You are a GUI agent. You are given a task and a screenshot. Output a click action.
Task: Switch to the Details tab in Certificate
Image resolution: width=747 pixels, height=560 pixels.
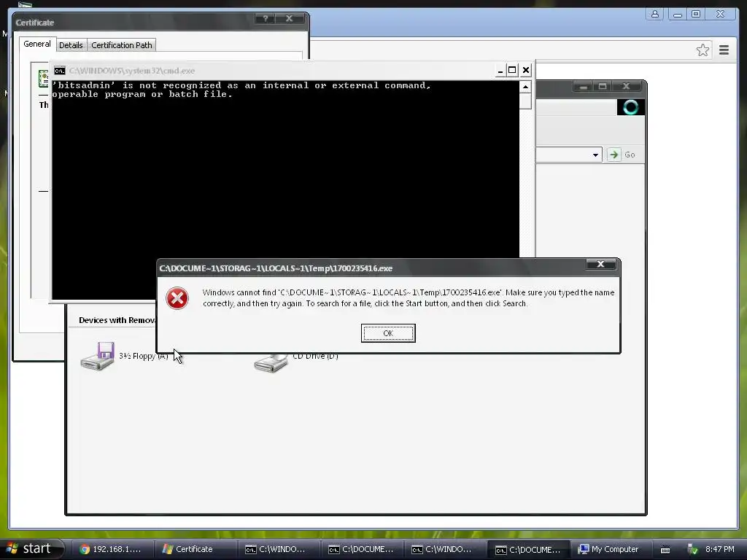(71, 45)
